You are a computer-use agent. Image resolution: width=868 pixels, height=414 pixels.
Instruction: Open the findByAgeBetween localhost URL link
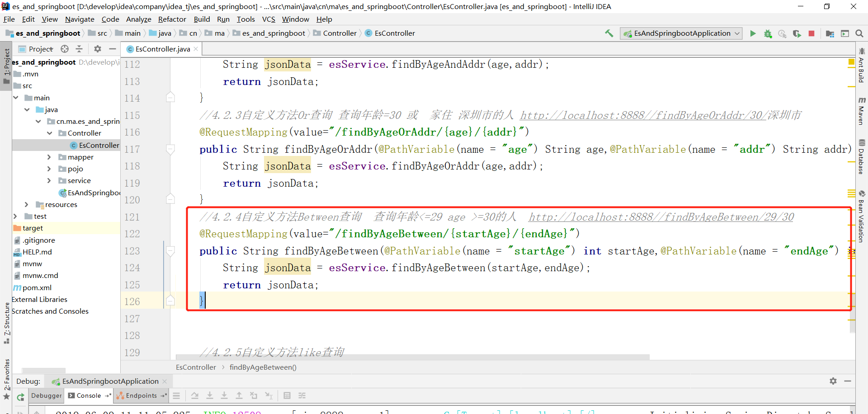661,217
